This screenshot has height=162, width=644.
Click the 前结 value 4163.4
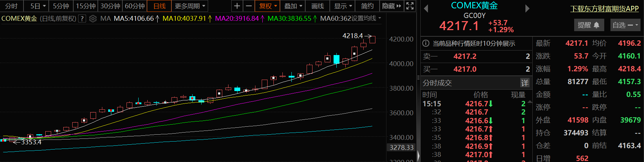[629, 146]
